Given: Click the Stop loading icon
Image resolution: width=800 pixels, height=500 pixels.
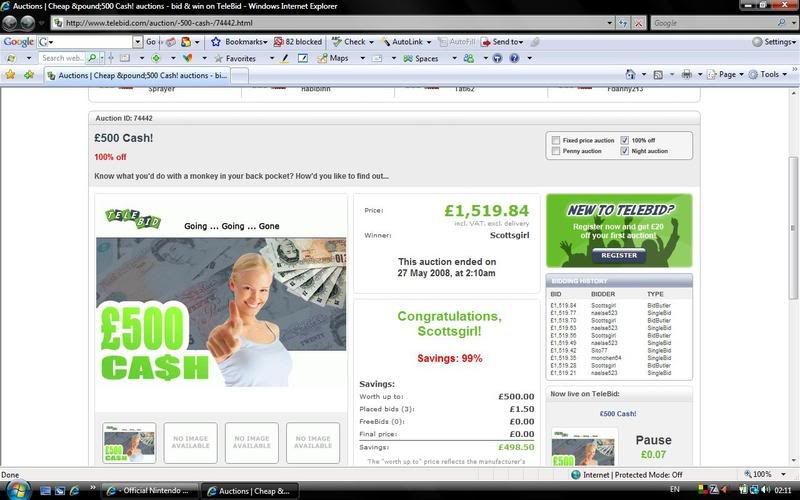Looking at the screenshot, I should pos(638,23).
